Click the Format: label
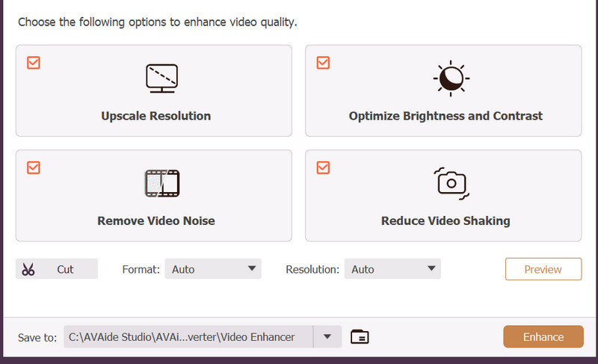Viewport: 598px width, 364px height. pyautogui.click(x=141, y=270)
